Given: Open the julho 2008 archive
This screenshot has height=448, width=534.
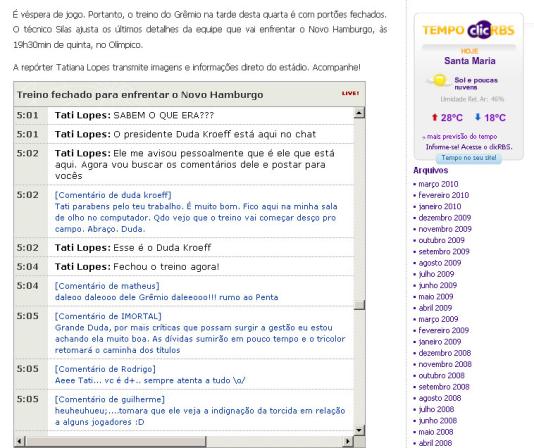Looking at the screenshot, I should click(x=436, y=409).
